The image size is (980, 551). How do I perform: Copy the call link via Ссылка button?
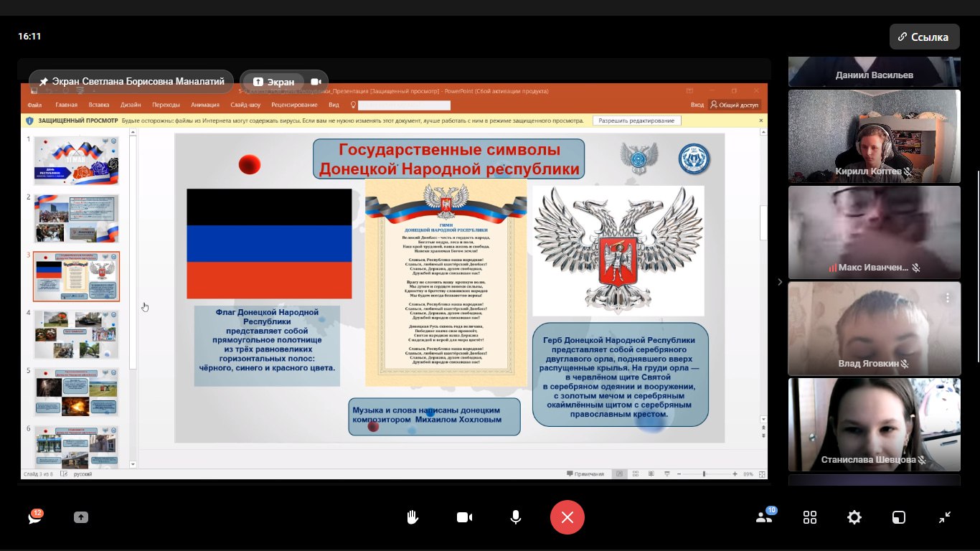[x=924, y=37]
